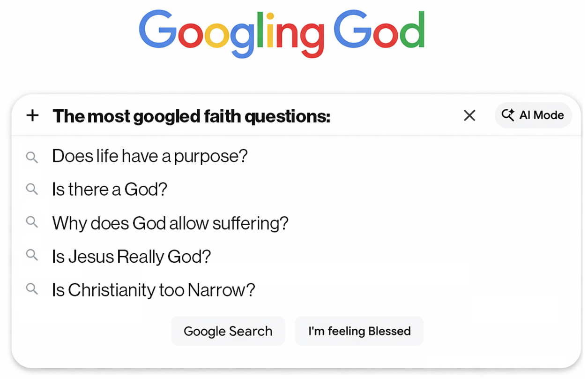Viewport: 588px width, 379px height.
Task: Click the word "God" in the logo
Action: tap(379, 30)
